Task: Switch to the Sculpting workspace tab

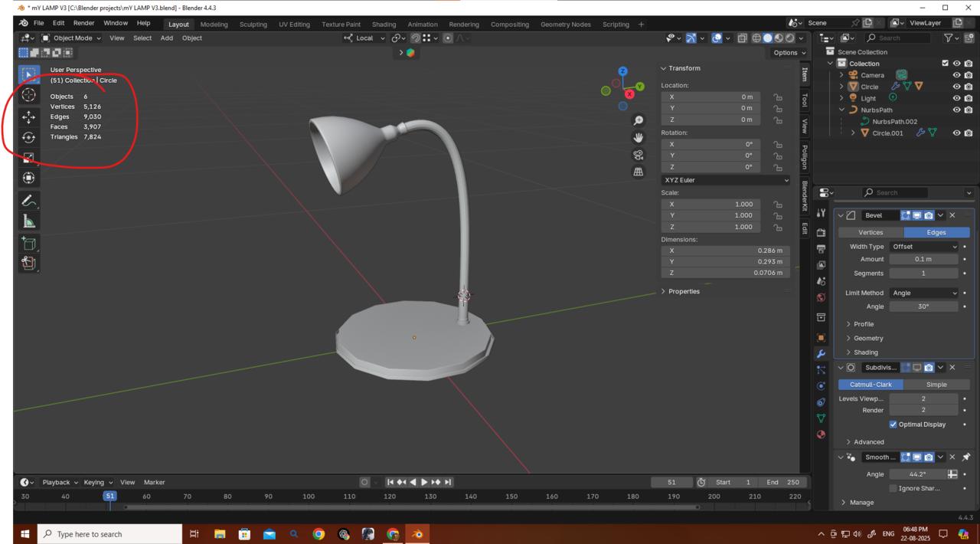Action: click(253, 25)
